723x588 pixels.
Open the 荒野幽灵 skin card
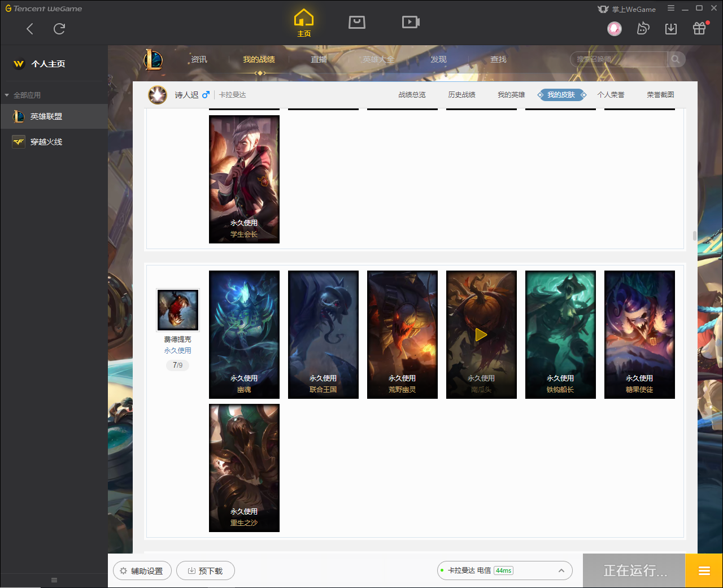point(402,334)
